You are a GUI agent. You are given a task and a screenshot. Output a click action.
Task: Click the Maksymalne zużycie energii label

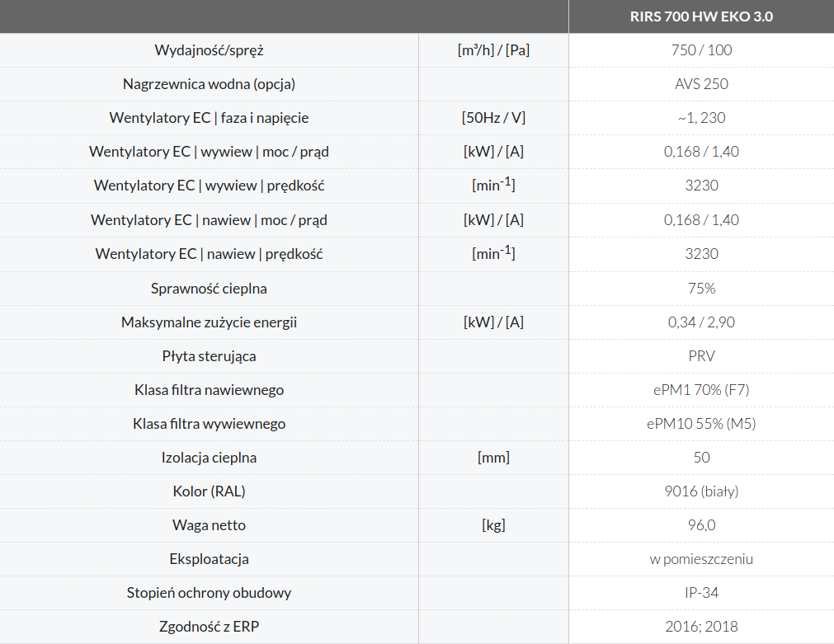click(x=209, y=322)
